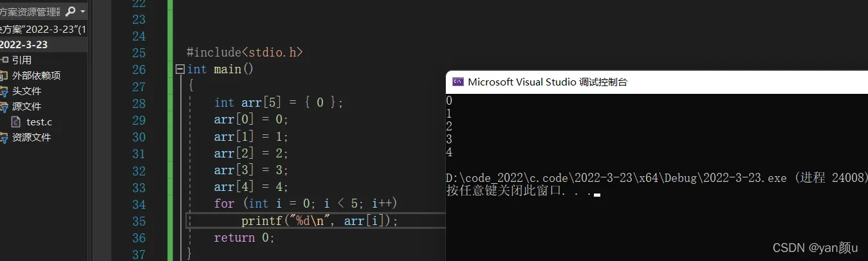Select the solution "2022-3-23" root row

(x=44, y=29)
